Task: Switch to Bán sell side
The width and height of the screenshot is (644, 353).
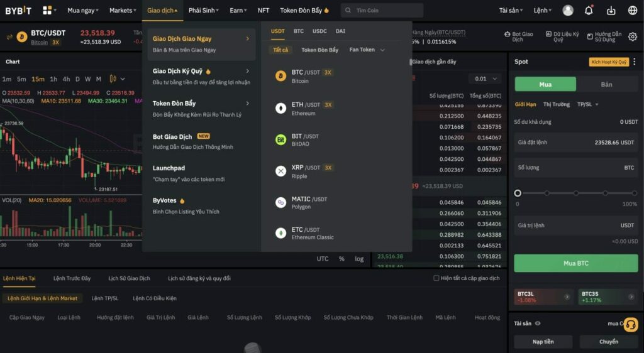Action: [607, 84]
